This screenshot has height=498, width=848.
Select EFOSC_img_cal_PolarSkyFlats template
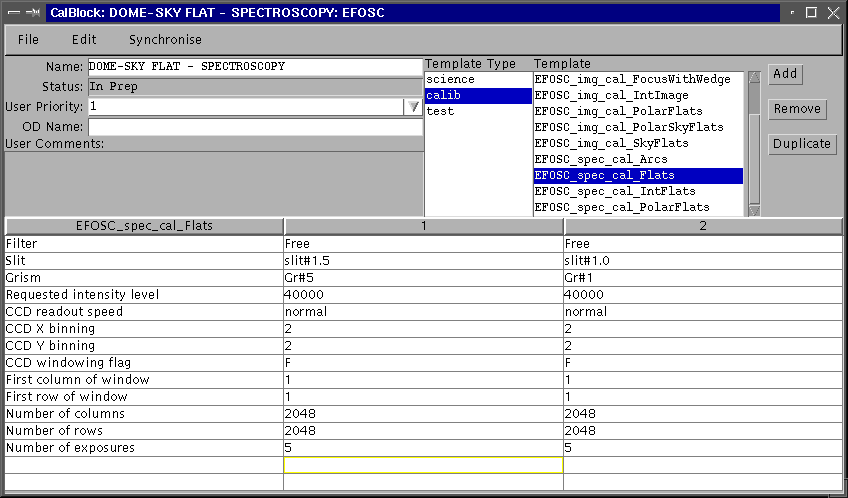pos(638,127)
